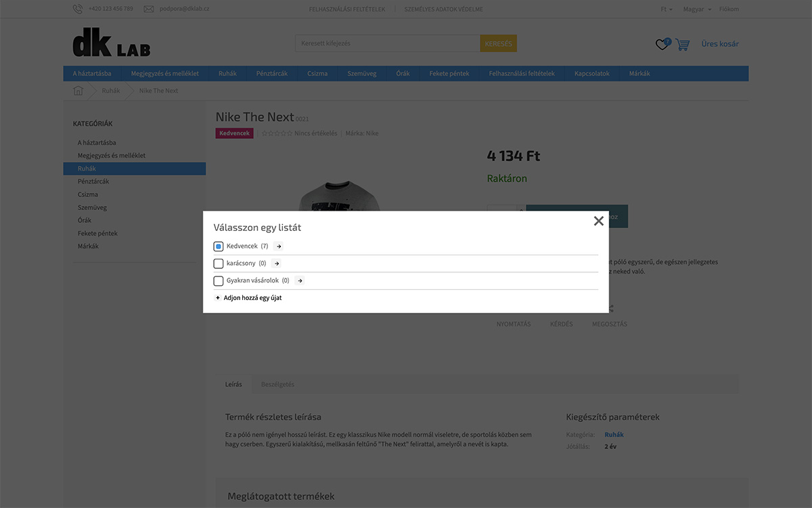Uncheck the Kedvencek list checkbox
Image resolution: width=812 pixels, height=508 pixels.
219,247
